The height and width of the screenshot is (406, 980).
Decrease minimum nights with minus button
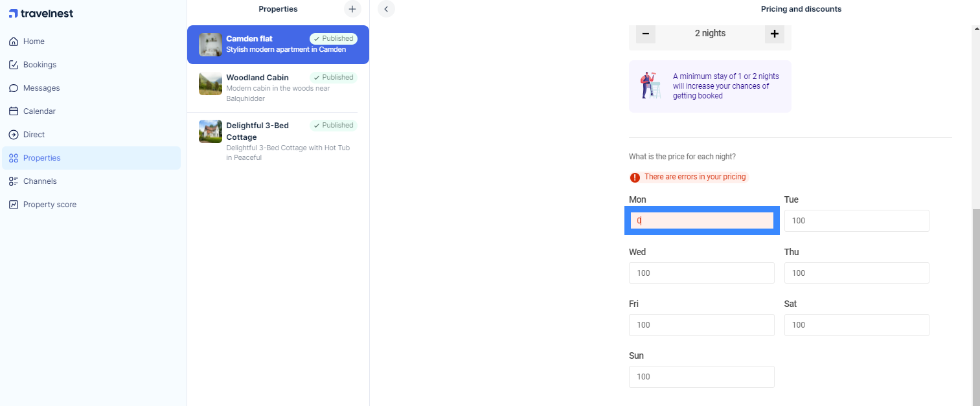646,34
